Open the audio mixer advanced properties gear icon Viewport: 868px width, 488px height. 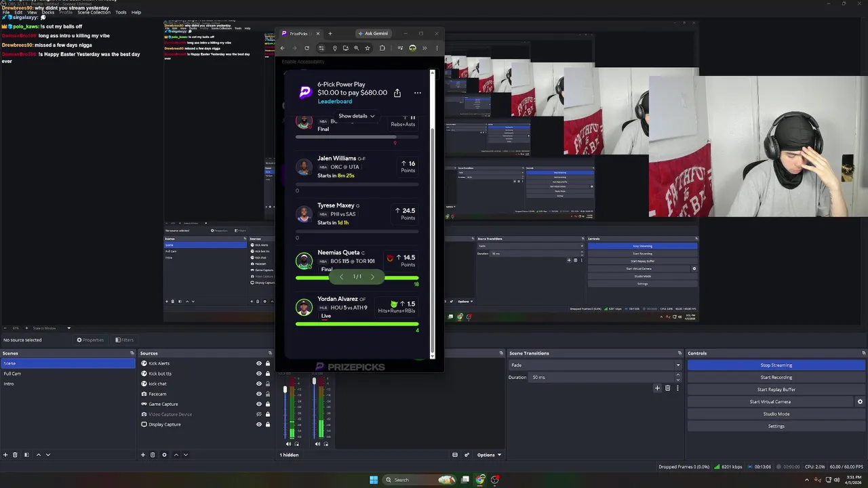pos(467,455)
